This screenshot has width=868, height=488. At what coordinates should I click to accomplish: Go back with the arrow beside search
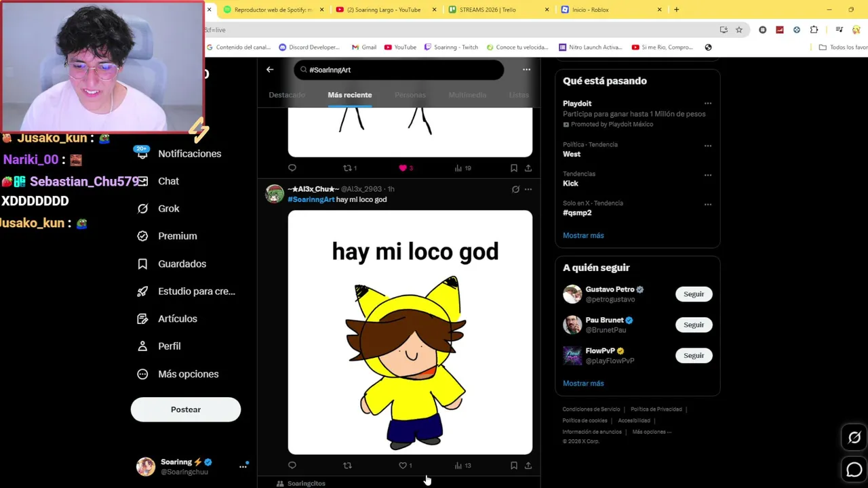(270, 70)
